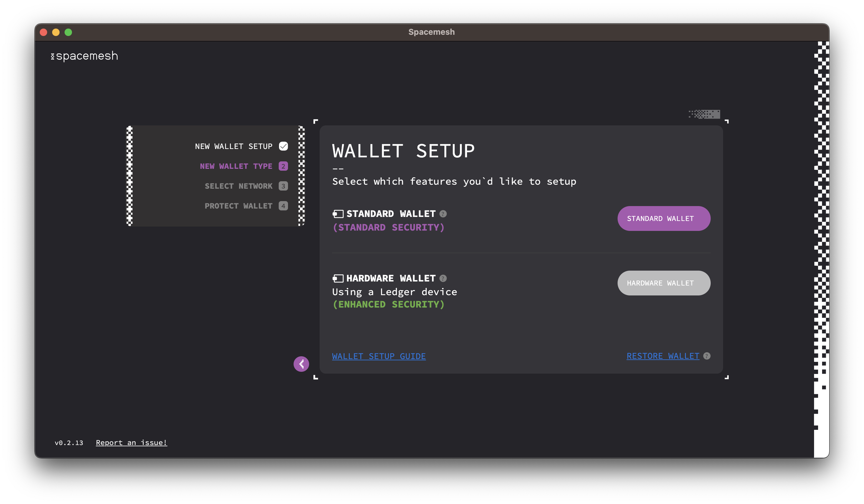Click the Report an issue link
Screen dimensions: 864x504
point(131,442)
